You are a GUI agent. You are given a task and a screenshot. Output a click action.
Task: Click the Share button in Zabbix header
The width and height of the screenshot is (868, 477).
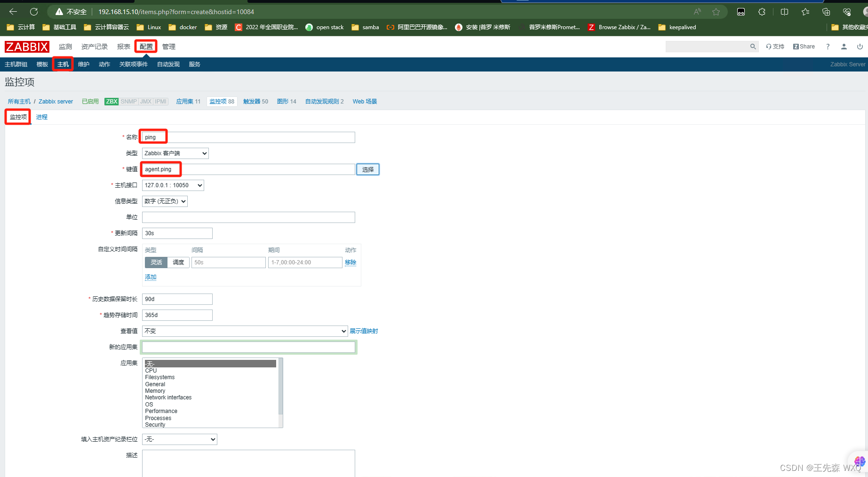pos(804,47)
